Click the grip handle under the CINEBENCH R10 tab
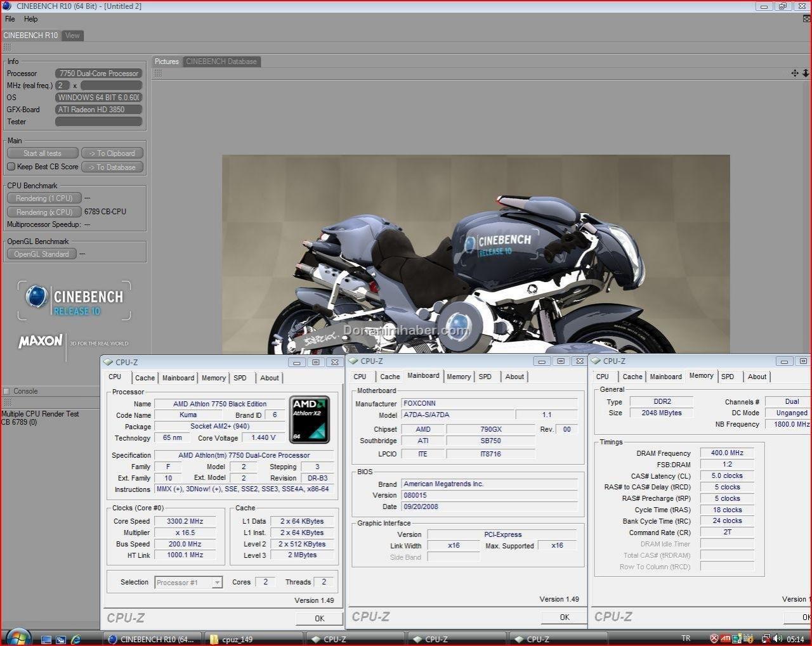This screenshot has height=646, width=812. (x=7, y=48)
